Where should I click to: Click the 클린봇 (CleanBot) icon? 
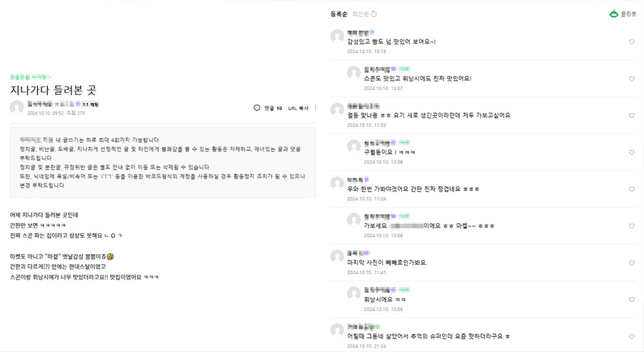pos(613,14)
